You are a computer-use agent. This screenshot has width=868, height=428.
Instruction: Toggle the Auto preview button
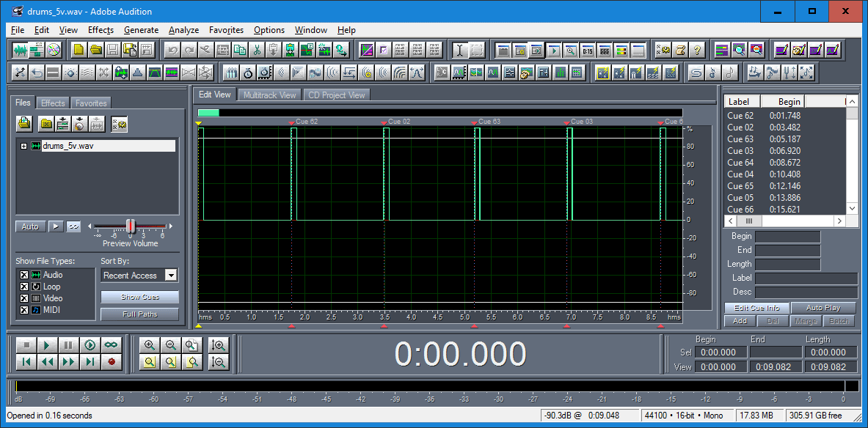click(30, 226)
